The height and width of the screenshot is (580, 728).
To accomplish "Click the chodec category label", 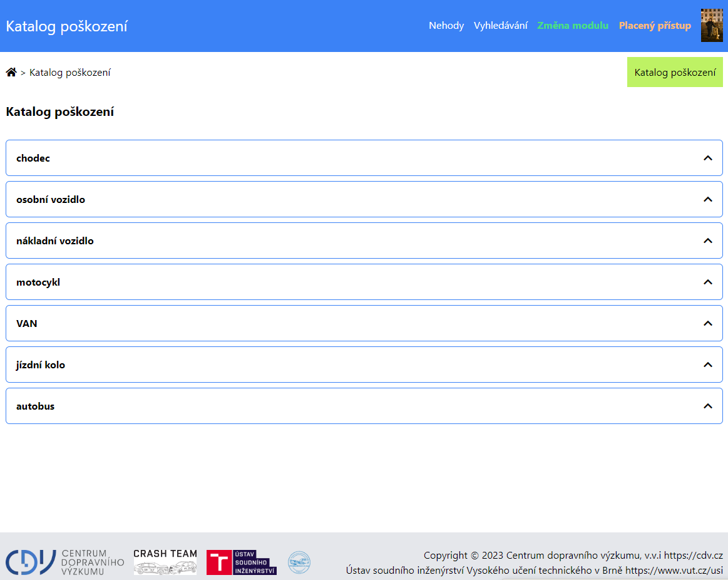I will (33, 158).
